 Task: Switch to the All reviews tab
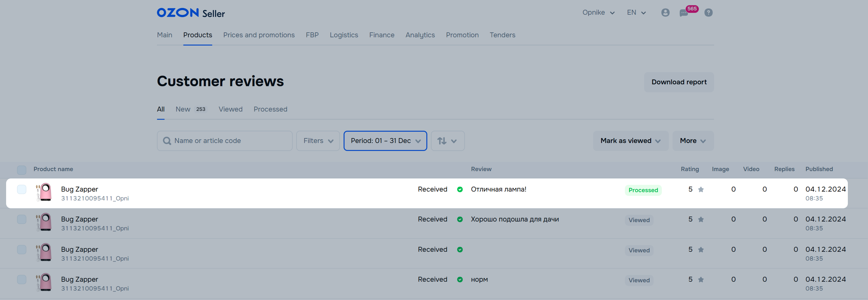coord(161,109)
